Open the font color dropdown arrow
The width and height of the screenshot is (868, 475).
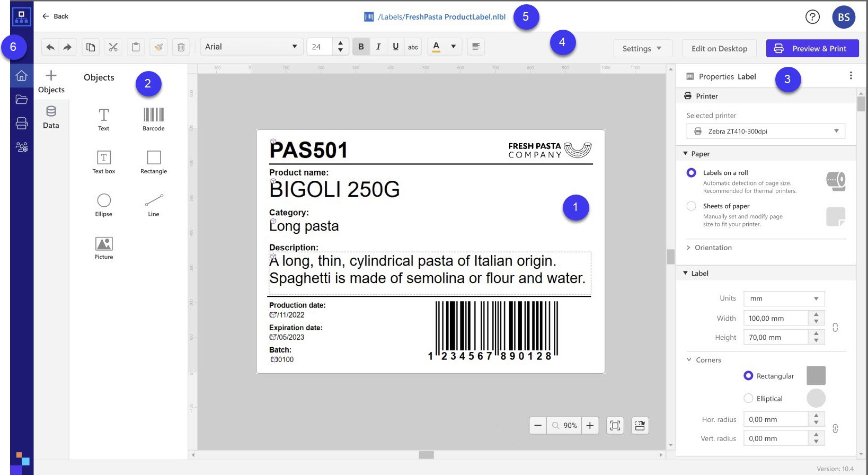(454, 47)
